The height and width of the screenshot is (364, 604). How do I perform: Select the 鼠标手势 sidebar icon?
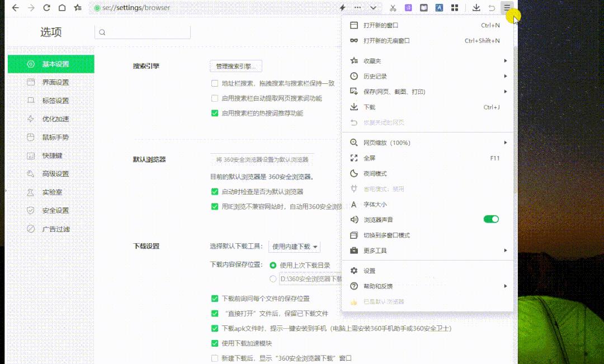(31, 137)
